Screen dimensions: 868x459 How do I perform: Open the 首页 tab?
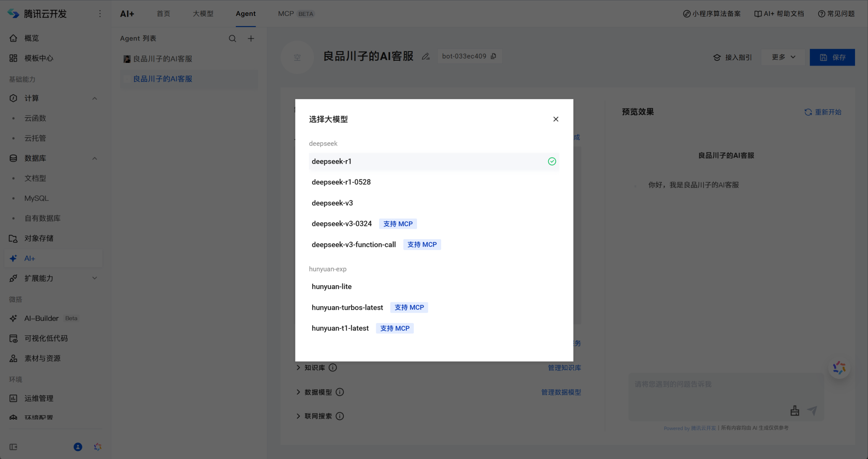163,14
